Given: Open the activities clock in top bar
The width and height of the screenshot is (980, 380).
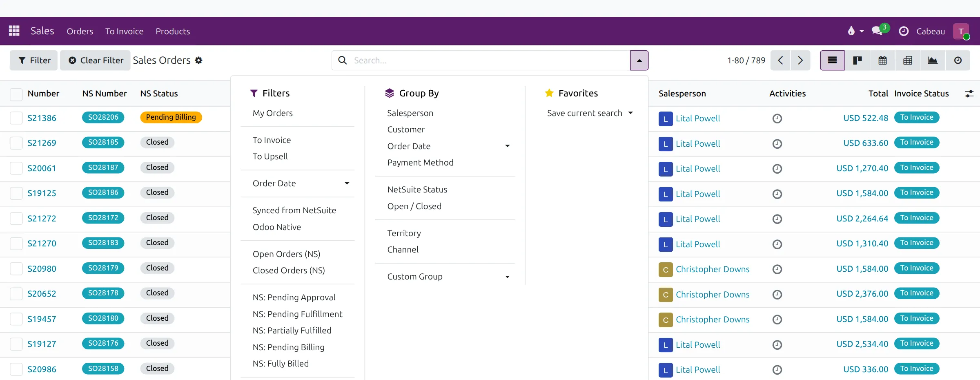Looking at the screenshot, I should 904,31.
